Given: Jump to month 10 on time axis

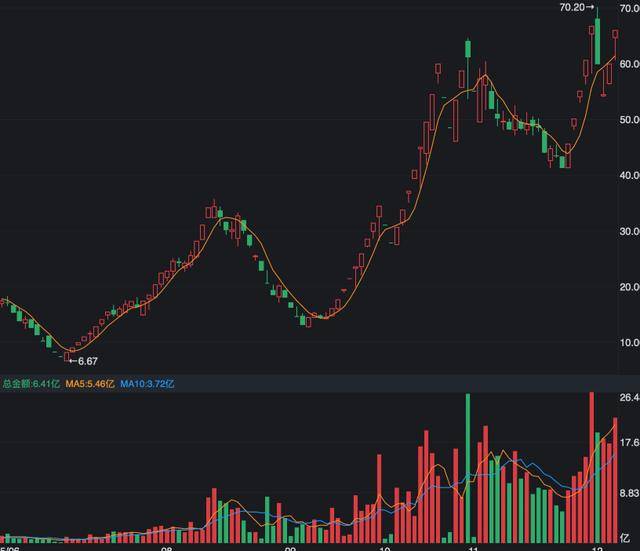Looking at the screenshot, I should (384, 546).
